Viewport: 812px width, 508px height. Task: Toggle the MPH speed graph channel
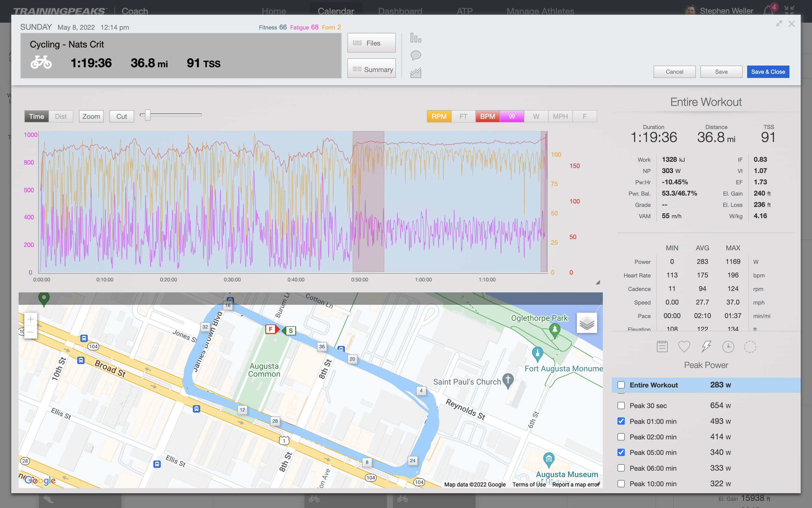[x=560, y=116]
